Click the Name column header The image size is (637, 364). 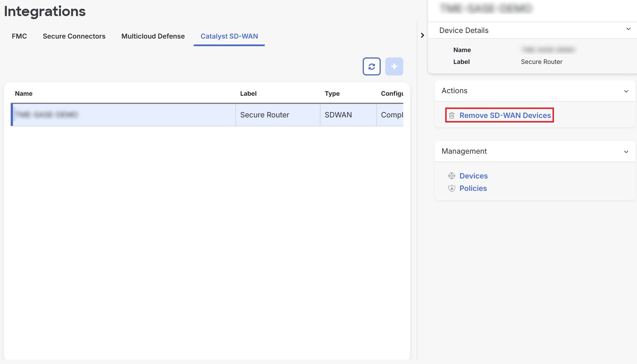pos(23,93)
